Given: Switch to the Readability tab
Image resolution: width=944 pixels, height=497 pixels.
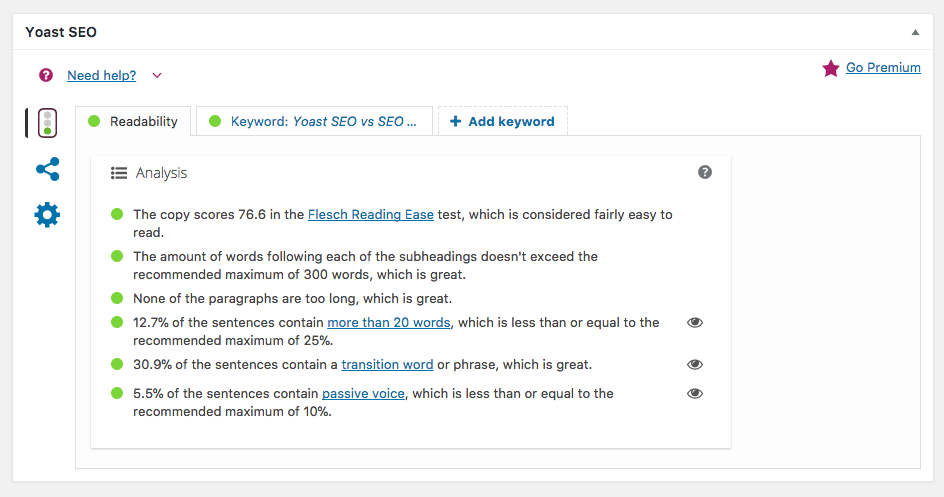Looking at the screenshot, I should pos(133,122).
